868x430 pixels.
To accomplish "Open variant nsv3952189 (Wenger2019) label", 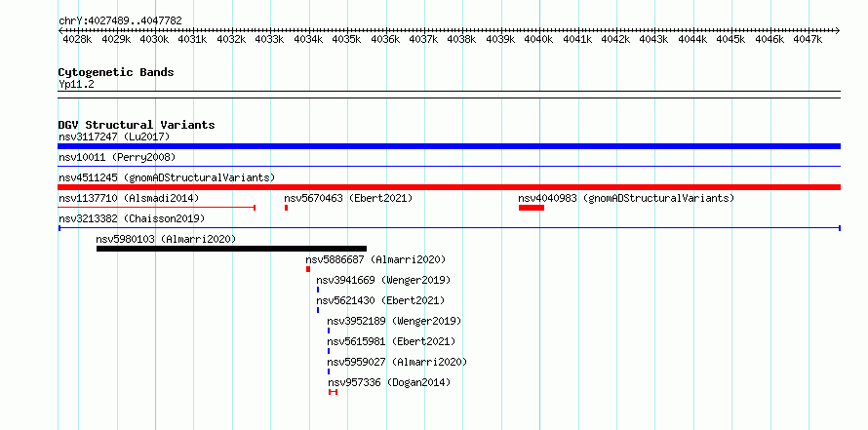I will coord(394,321).
